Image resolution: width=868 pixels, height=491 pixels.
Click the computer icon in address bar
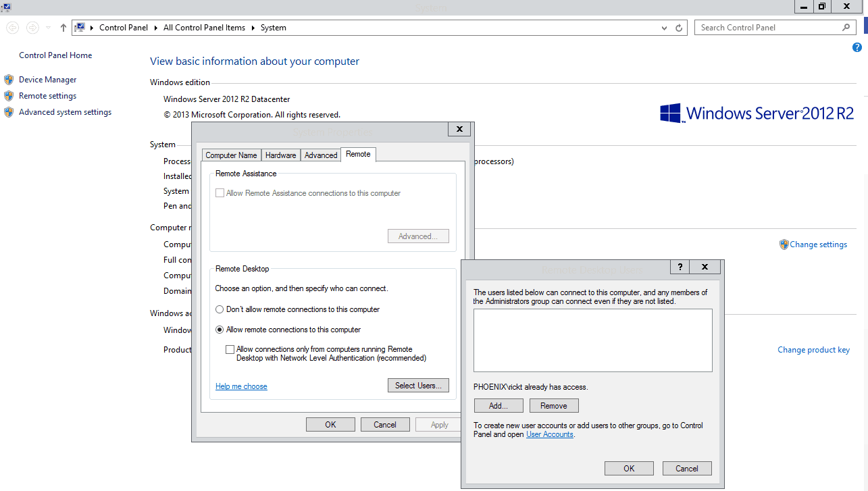[x=80, y=28]
